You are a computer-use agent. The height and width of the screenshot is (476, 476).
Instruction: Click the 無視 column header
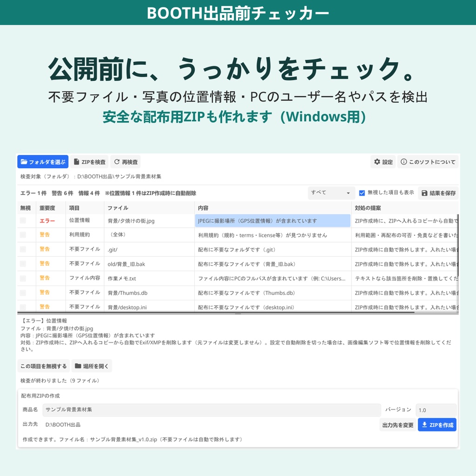tap(26, 208)
